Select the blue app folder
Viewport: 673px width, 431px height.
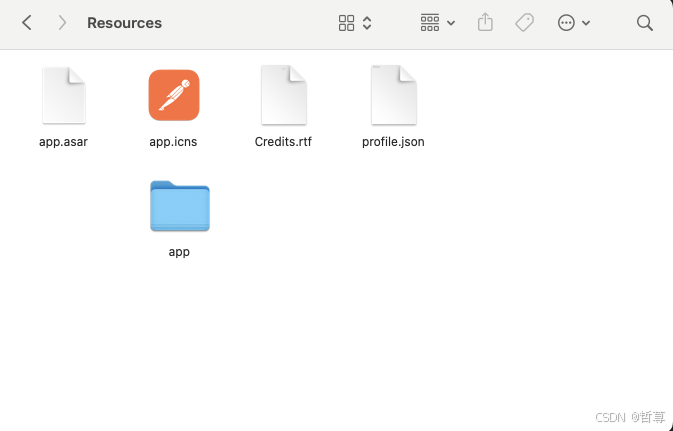pos(180,206)
